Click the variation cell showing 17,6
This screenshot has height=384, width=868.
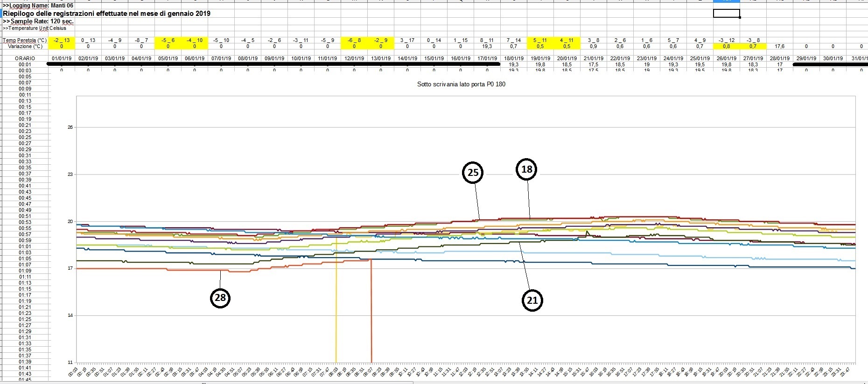pyautogui.click(x=779, y=46)
